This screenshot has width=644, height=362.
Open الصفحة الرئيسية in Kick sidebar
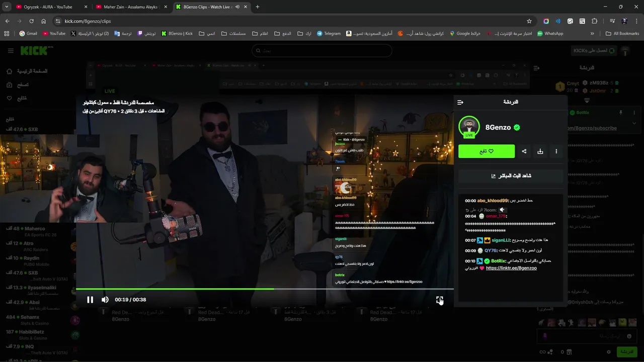[x=27, y=71]
